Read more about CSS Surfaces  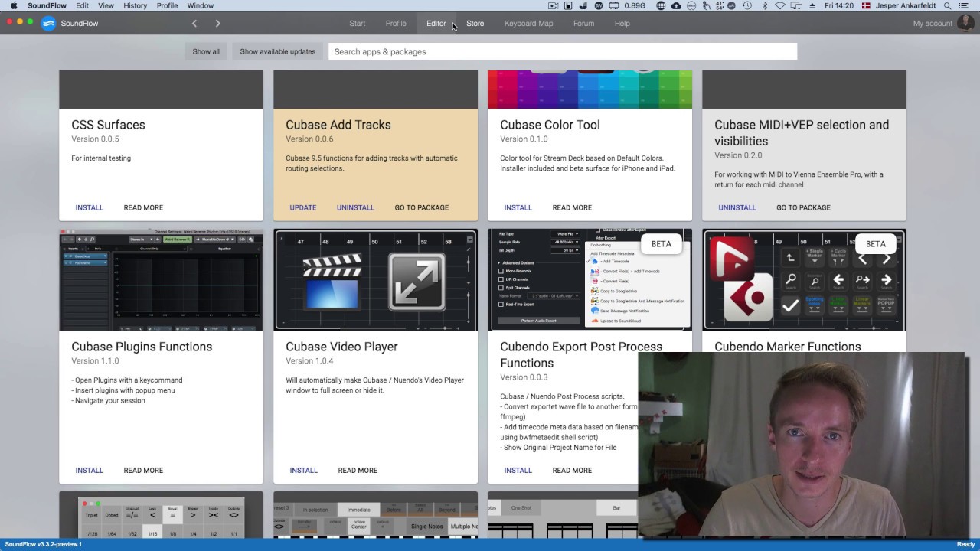(x=143, y=207)
